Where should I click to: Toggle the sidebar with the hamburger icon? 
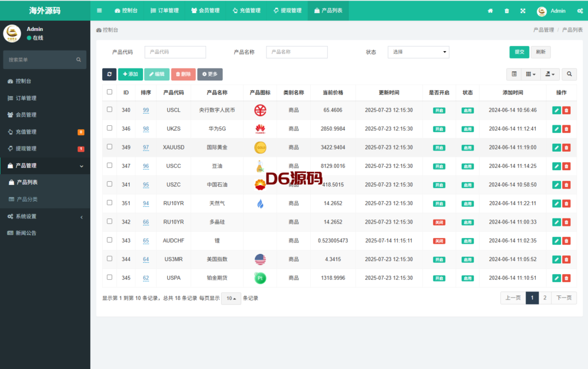click(x=99, y=10)
